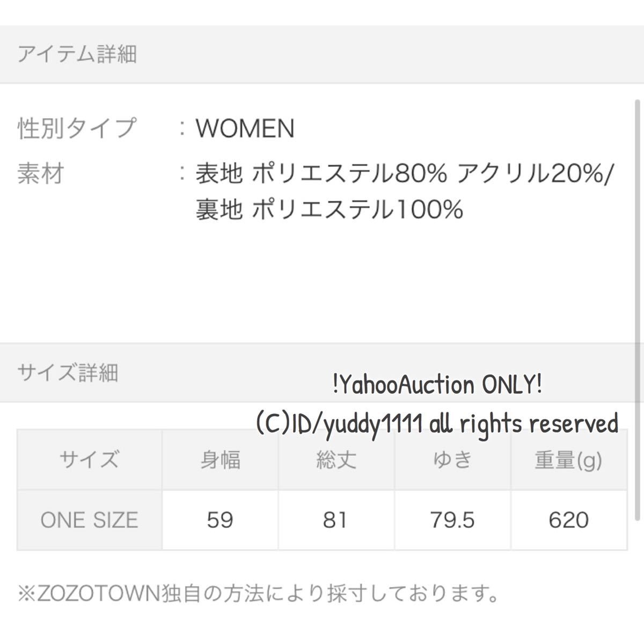Select the 59 body width value
This screenshot has height=644, width=644.
point(220,519)
